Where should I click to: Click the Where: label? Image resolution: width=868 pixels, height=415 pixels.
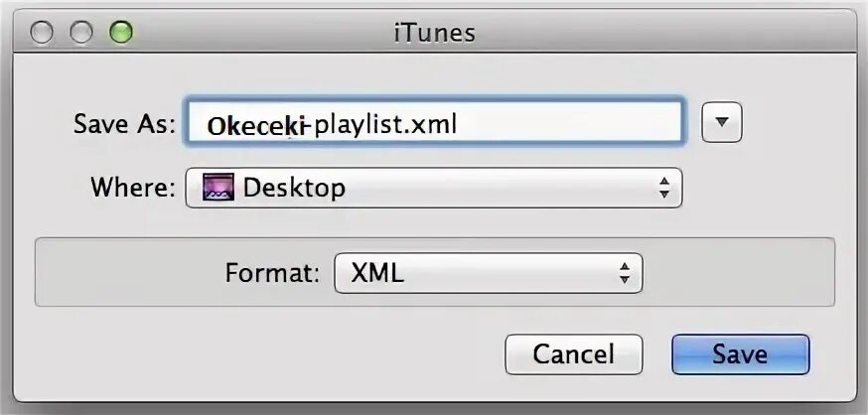click(133, 188)
